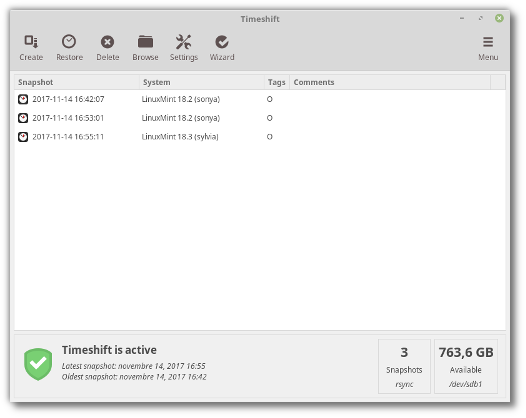Click LinuxMint 18.2 (sonya) in the 16:53:01 row
Screen dimensions: 526x418
(181, 118)
